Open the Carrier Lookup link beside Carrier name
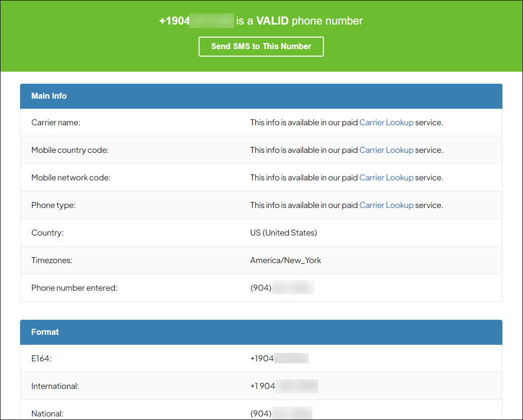This screenshot has width=523, height=420. click(386, 122)
